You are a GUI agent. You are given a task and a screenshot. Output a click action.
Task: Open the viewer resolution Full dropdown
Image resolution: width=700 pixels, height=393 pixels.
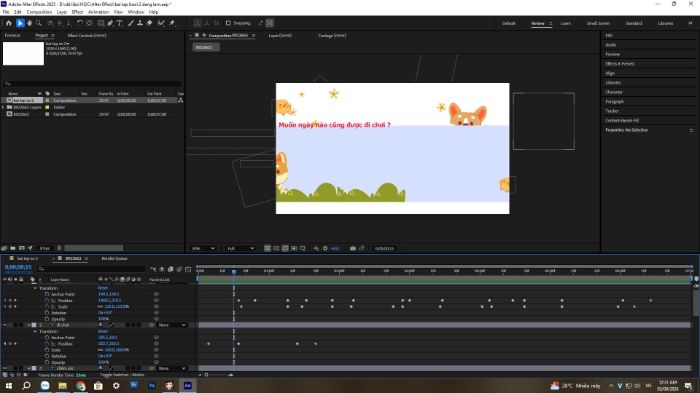tap(240, 248)
